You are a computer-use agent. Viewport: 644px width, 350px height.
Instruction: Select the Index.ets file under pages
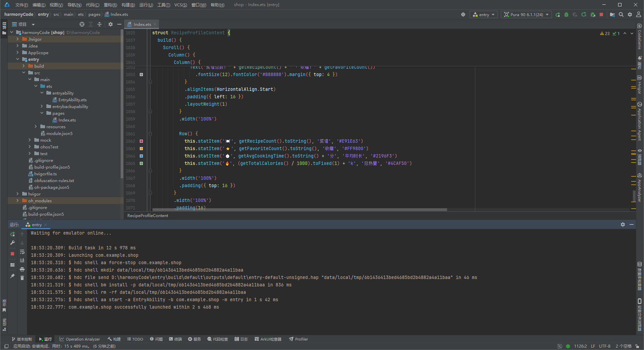(x=67, y=120)
